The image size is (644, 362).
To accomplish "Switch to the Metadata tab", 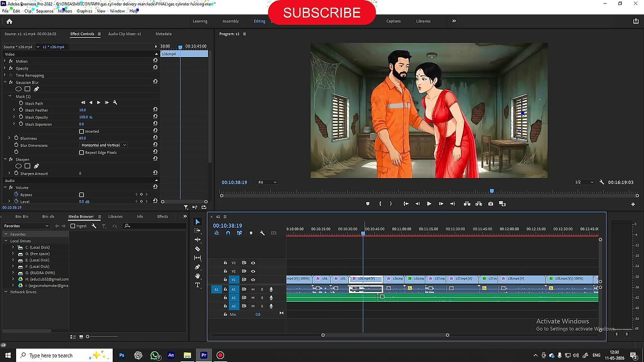I will click(x=164, y=34).
